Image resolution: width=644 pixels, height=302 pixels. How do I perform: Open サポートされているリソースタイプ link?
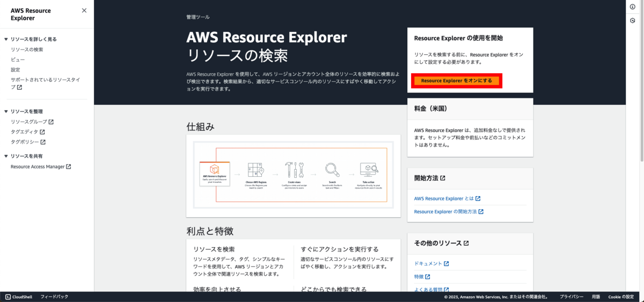tap(46, 83)
